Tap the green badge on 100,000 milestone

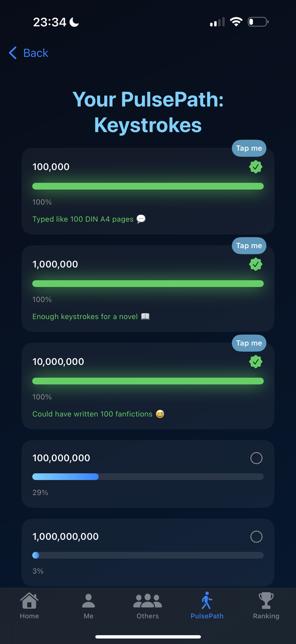[256, 167]
